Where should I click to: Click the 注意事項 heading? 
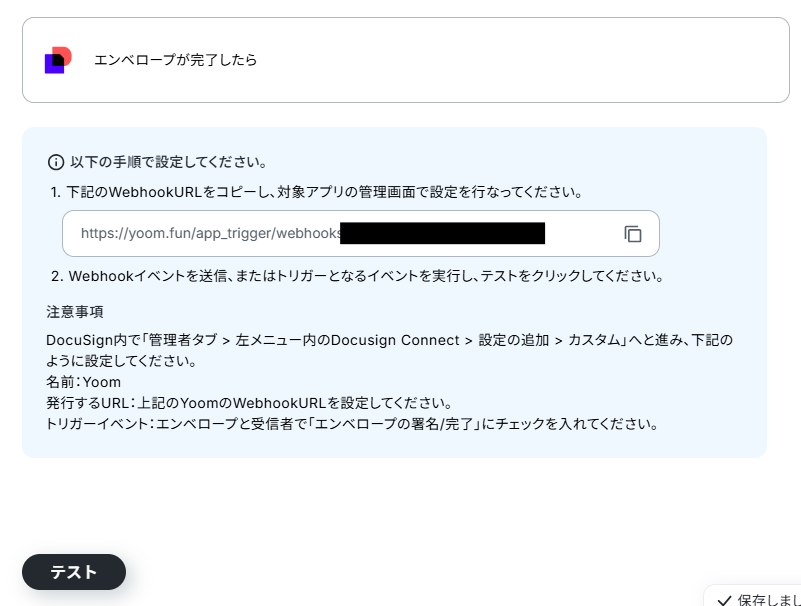point(75,312)
